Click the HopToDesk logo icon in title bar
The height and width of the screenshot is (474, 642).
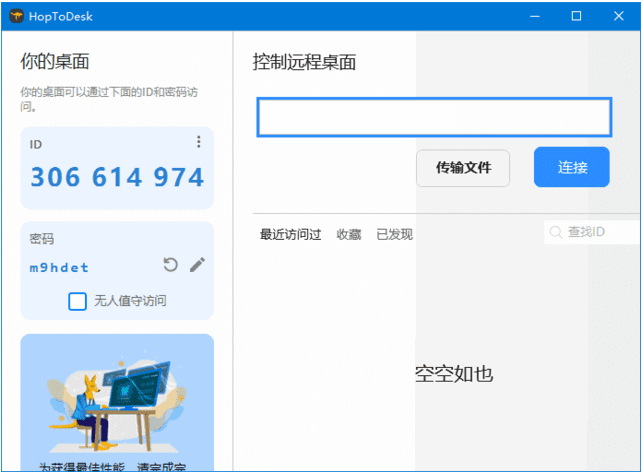pyautogui.click(x=17, y=16)
